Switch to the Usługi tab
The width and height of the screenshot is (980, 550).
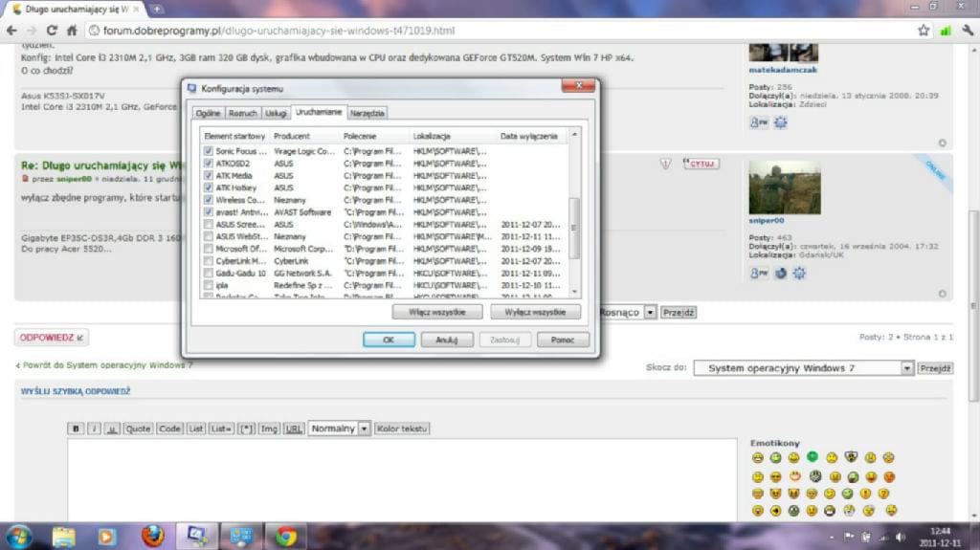click(276, 113)
